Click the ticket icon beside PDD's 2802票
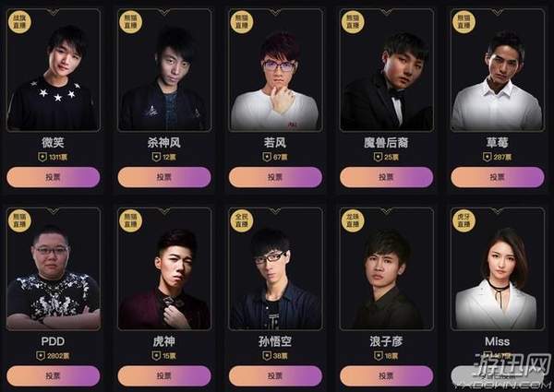The height and width of the screenshot is (392, 554). click(41, 356)
